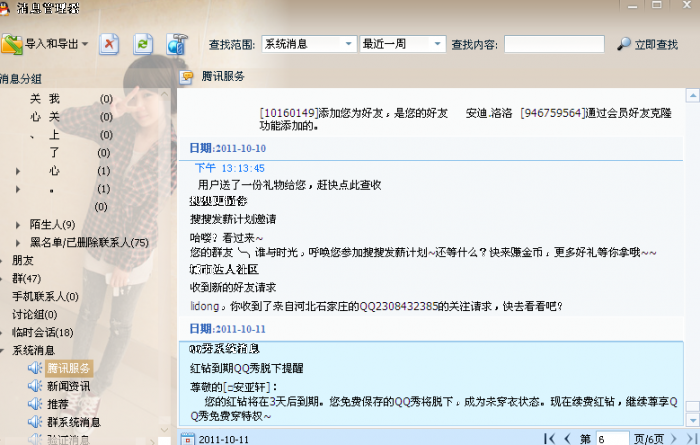This screenshot has height=445, width=700.
Task: Click speaker icon next to 新闻资讯
Action: point(35,386)
